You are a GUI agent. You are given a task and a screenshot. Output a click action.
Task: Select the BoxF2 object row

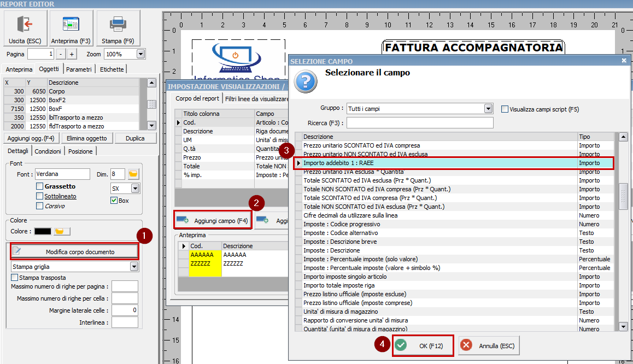click(x=72, y=100)
